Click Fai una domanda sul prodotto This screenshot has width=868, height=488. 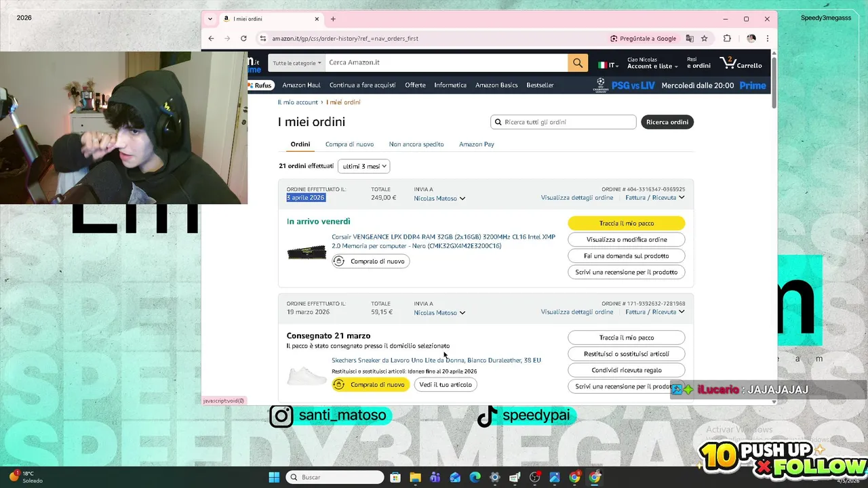[626, 256]
